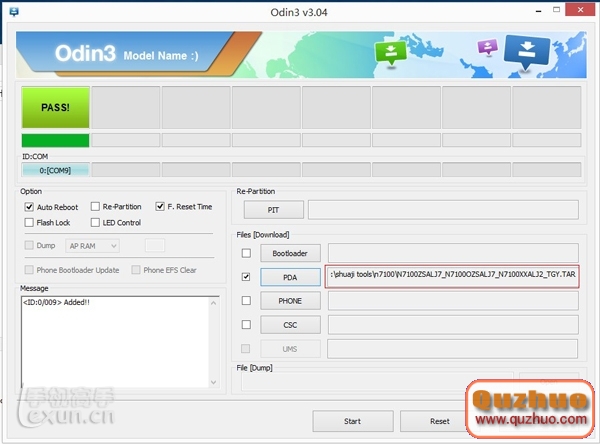Click the Bootloader file path field
600x444 pixels.
453,253
